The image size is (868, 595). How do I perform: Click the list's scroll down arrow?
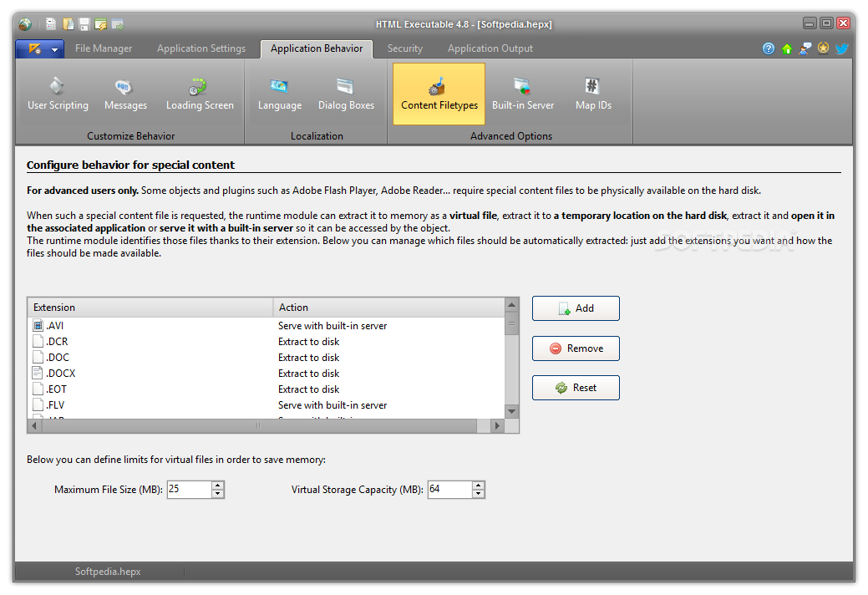512,411
